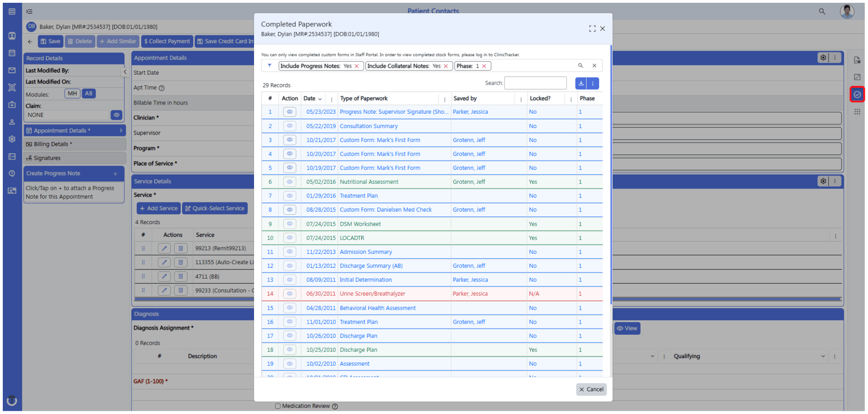
Task: Delete the 4711 (BB) service row
Action: (x=181, y=277)
